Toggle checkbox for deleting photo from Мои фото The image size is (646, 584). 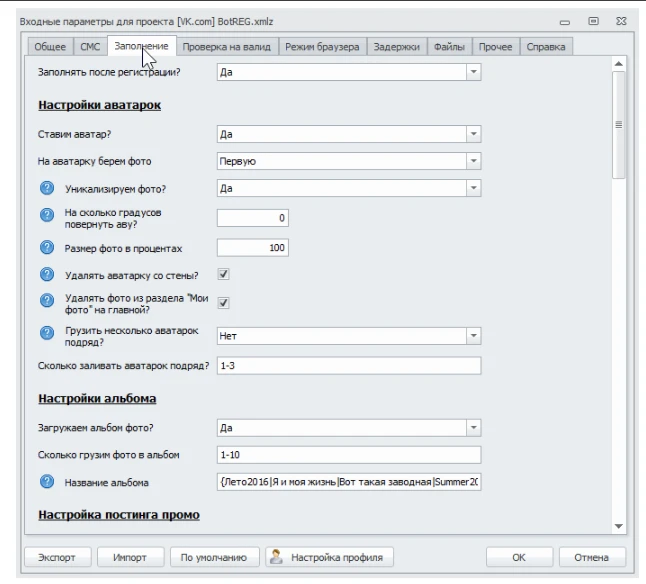tap(223, 303)
